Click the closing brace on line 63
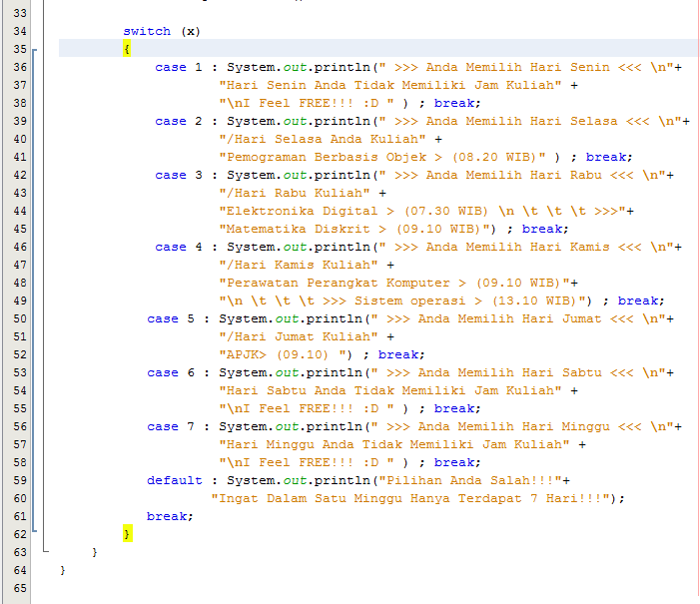The width and height of the screenshot is (700, 604). (x=95, y=552)
